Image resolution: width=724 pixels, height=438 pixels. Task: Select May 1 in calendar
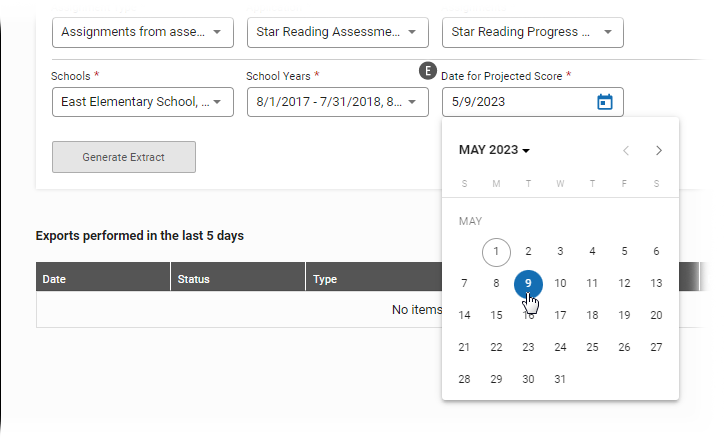tap(496, 252)
